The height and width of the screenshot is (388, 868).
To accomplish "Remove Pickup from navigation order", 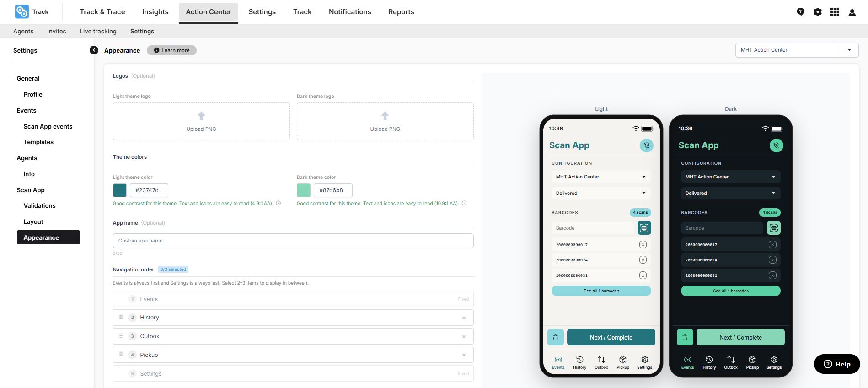I will pyautogui.click(x=464, y=355).
